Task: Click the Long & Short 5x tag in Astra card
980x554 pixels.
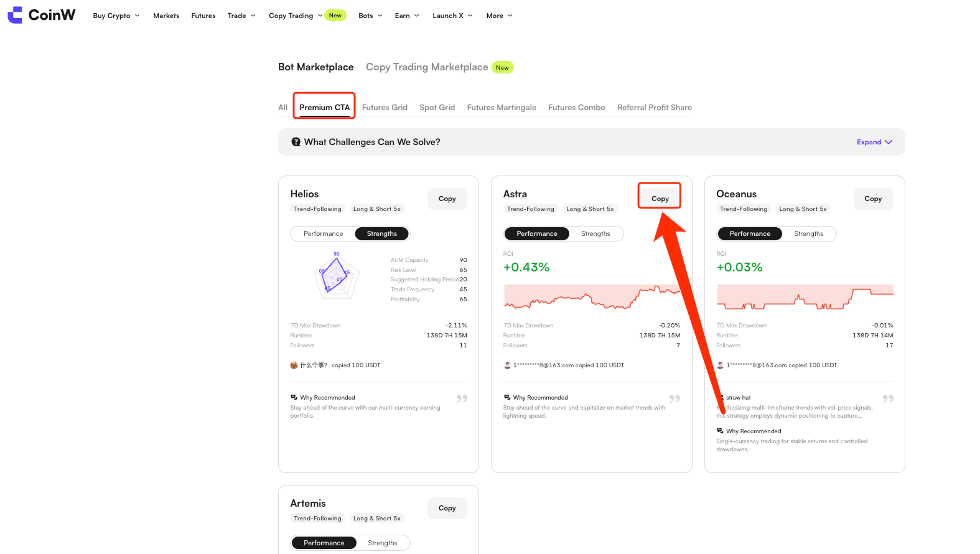Action: (590, 209)
